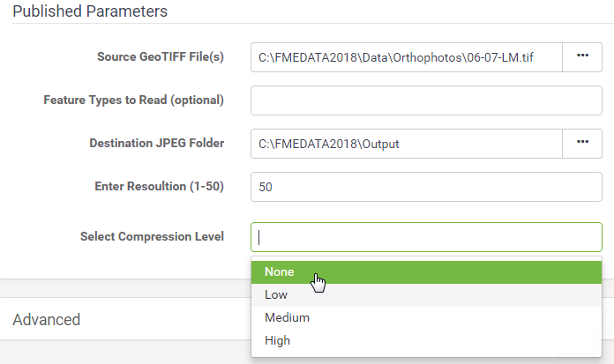Browse for Destination JPEG Folder with ellipsis button
Viewport: 614px width, 364px height.
(x=582, y=144)
